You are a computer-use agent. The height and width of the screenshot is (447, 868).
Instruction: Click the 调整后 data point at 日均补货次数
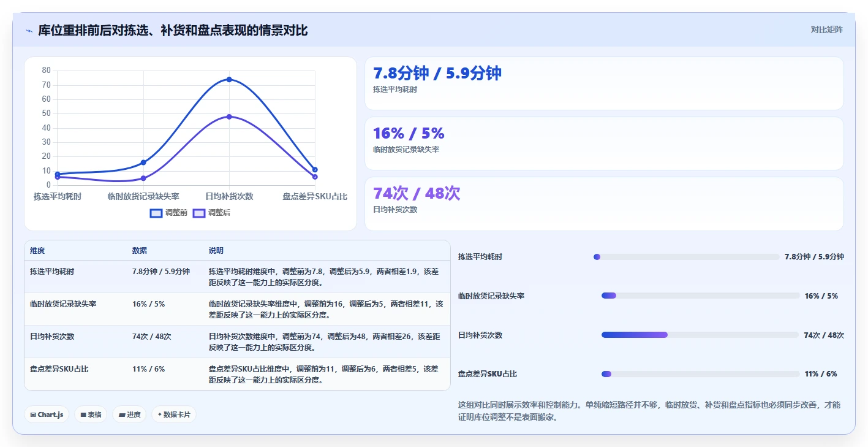pos(229,117)
